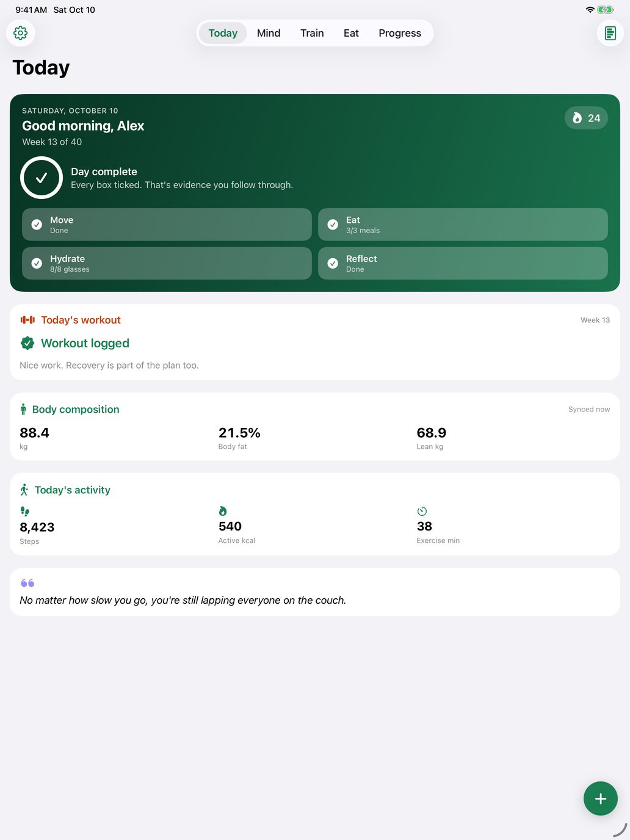Switch to the Mind tab
630x840 pixels.
click(269, 33)
